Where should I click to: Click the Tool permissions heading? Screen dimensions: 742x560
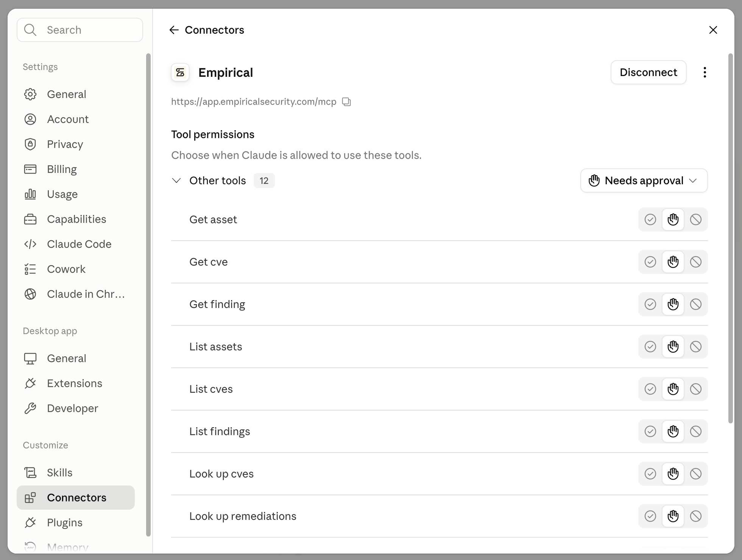213,134
